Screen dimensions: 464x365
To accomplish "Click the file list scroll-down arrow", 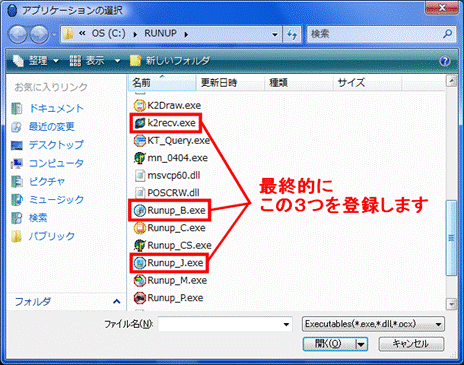I will click(x=452, y=304).
